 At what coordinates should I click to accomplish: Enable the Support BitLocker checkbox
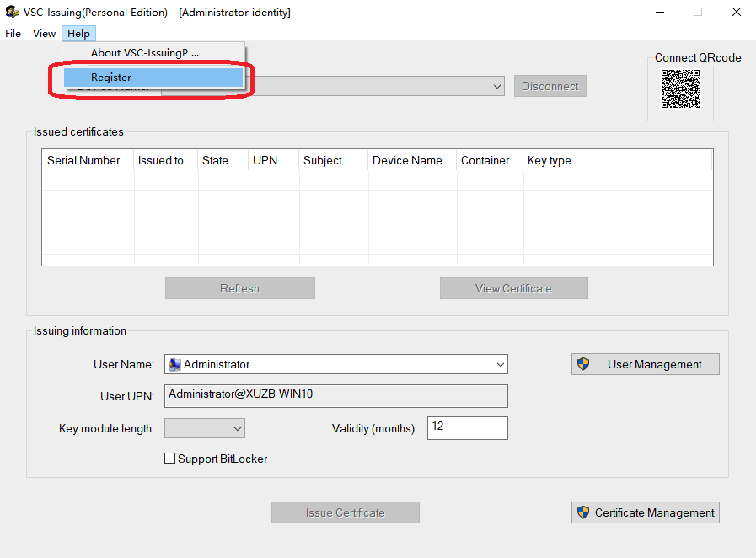[170, 459]
